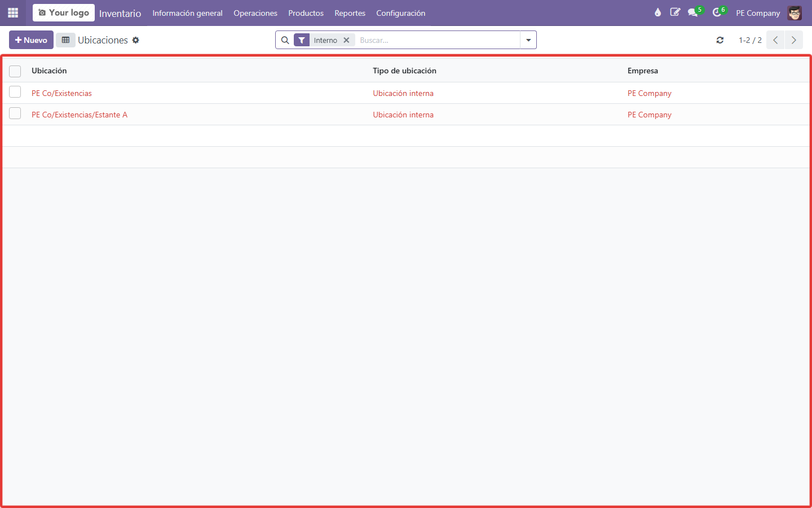This screenshot has height=508, width=812.
Task: Open the Información general menu
Action: click(187, 13)
